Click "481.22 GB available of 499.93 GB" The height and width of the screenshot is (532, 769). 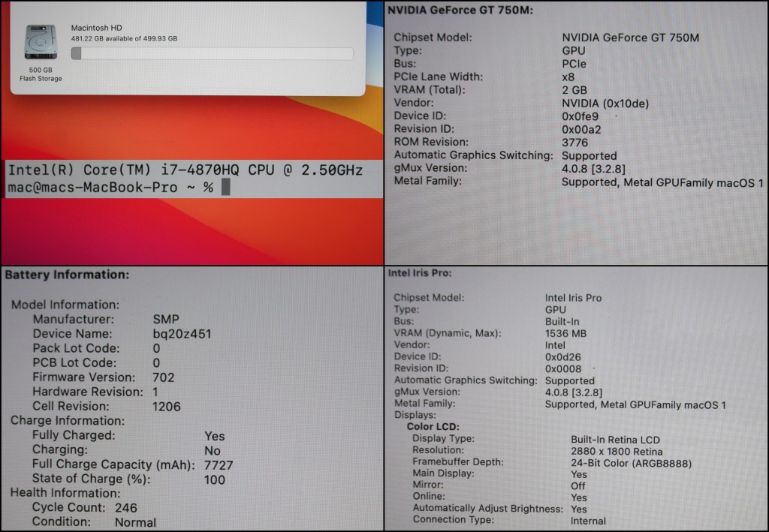tap(124, 38)
